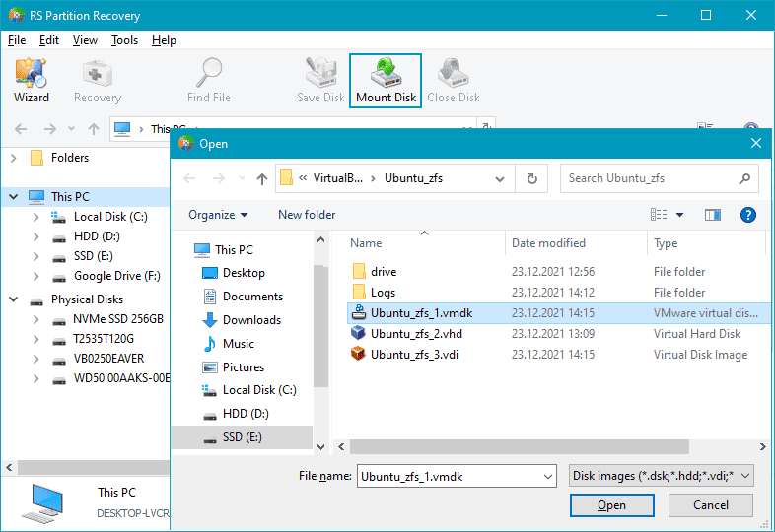Toggle the preview pane icon in Open dialog
This screenshot has width=775, height=532.
click(712, 215)
